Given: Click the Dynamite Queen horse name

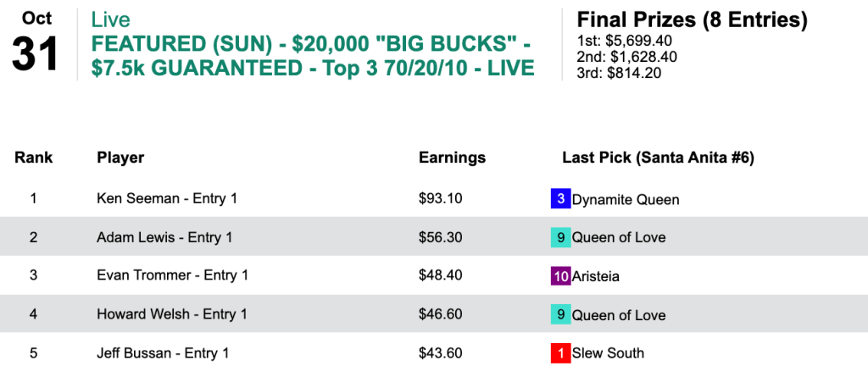Looking at the screenshot, I should (x=626, y=200).
